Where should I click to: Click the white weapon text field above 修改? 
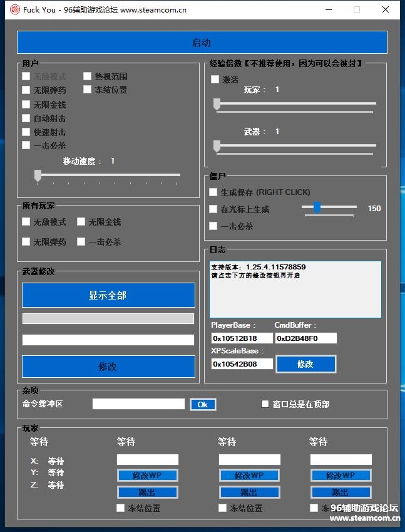pos(108,340)
